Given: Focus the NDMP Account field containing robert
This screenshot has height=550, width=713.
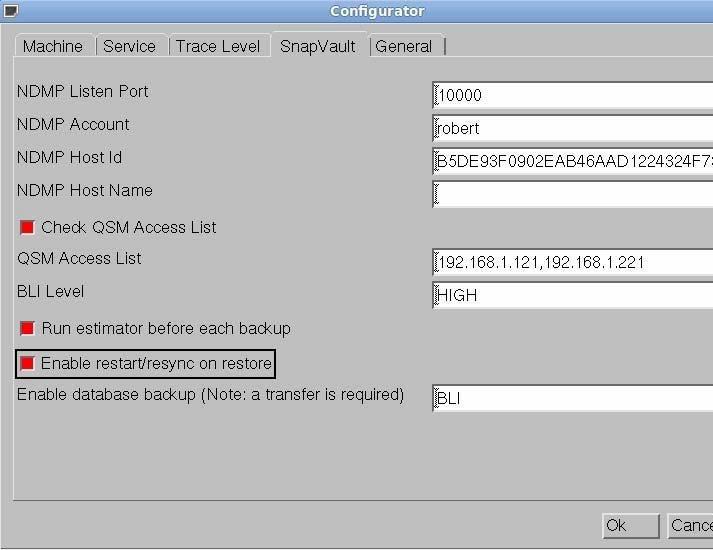Looking at the screenshot, I should coord(574,129).
